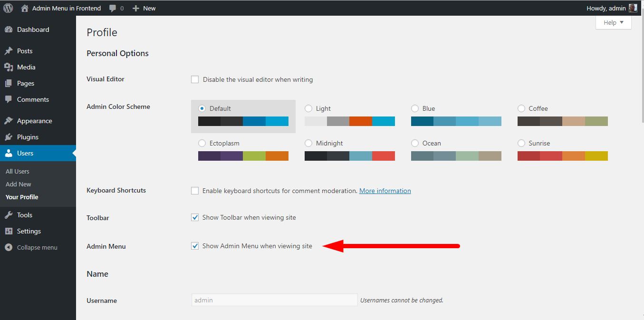The width and height of the screenshot is (644, 320).
Task: Click the Appearance paintbrush icon
Action: (x=9, y=121)
